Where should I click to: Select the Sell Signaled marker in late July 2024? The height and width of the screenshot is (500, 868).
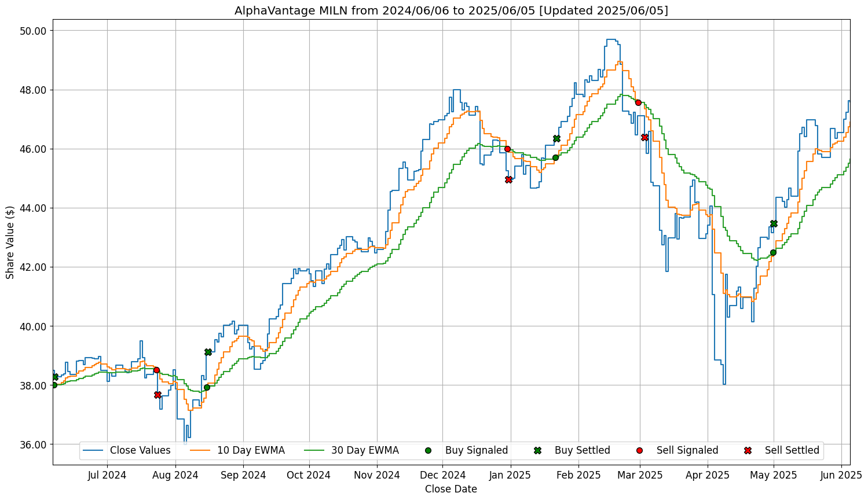point(156,370)
